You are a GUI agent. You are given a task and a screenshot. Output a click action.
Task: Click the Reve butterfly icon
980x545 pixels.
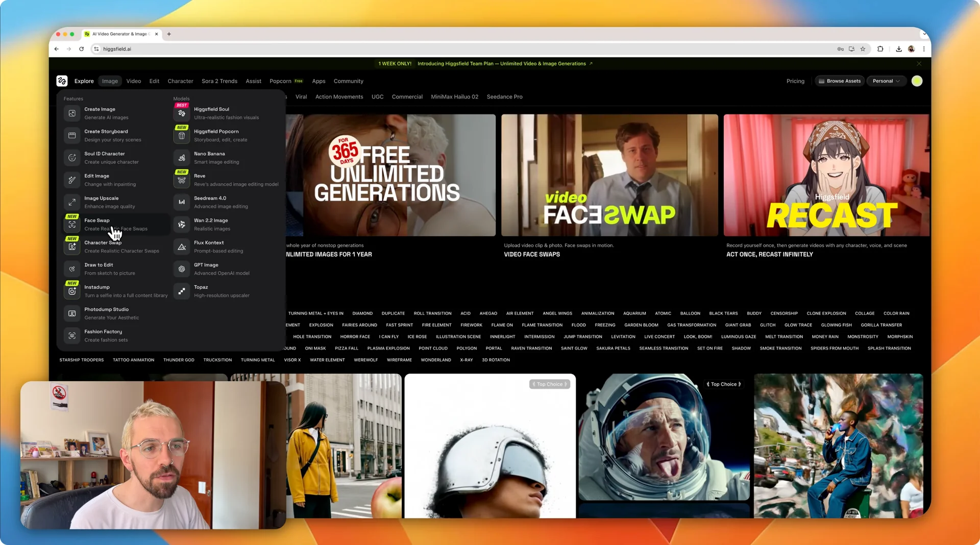(x=182, y=180)
